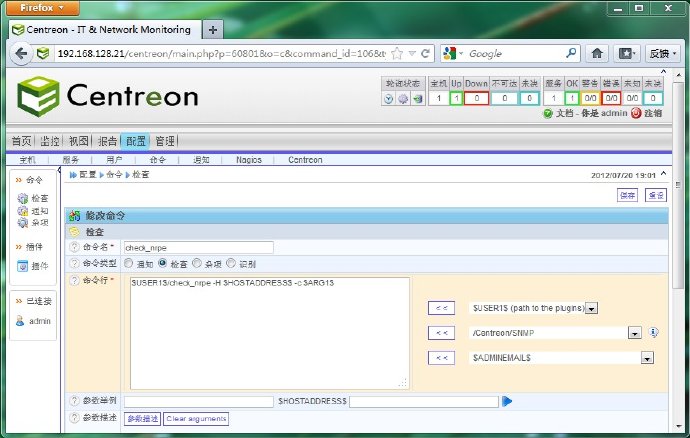Open the Firefox application menu
The height and width of the screenshot is (438, 690).
click(x=43, y=8)
